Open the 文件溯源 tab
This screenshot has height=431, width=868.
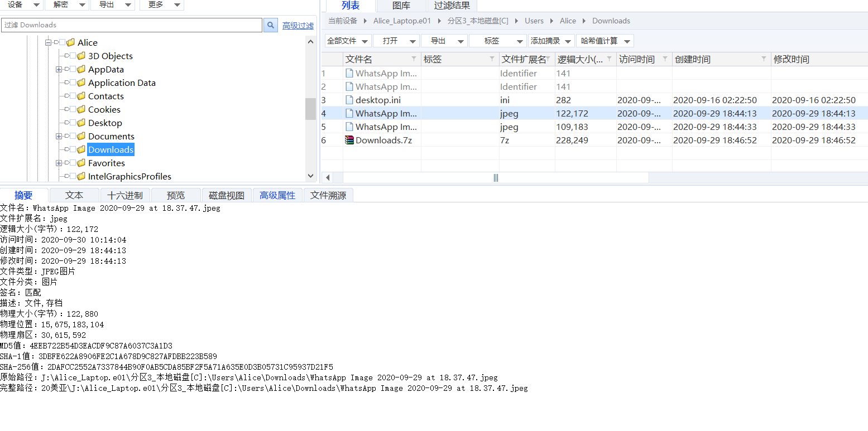(328, 195)
